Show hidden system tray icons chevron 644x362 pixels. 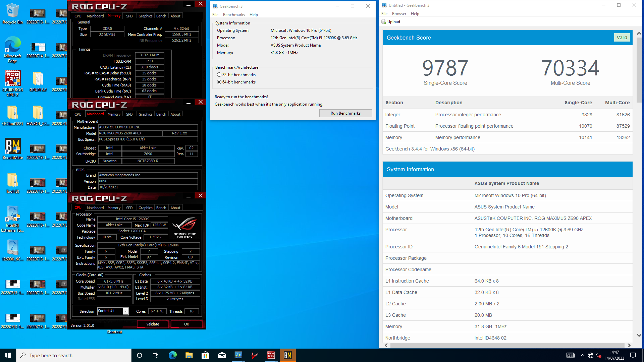click(582, 355)
